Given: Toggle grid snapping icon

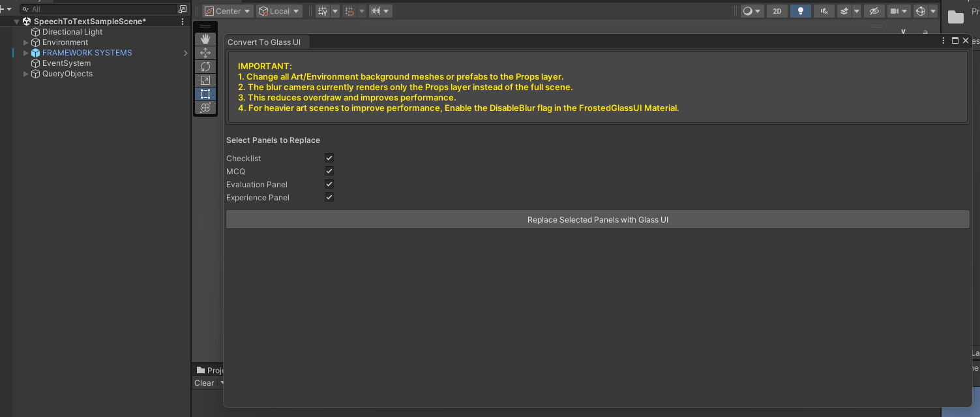Looking at the screenshot, I should [x=349, y=11].
